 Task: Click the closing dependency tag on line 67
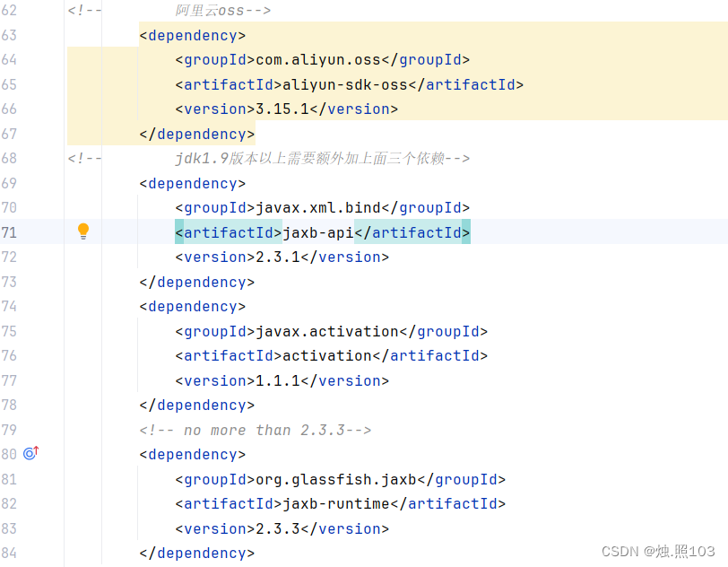[x=197, y=135]
